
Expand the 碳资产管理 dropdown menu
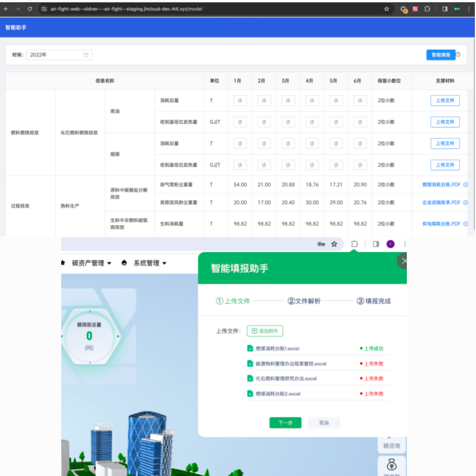click(91, 262)
